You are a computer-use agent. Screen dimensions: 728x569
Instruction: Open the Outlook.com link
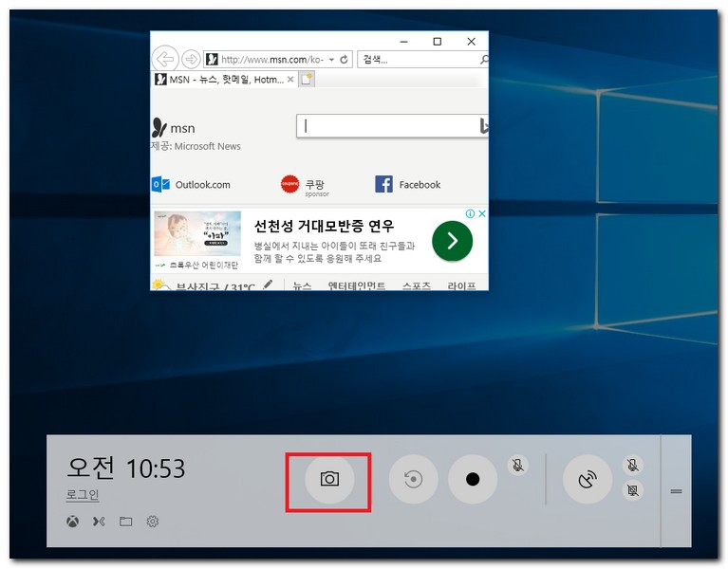(191, 185)
